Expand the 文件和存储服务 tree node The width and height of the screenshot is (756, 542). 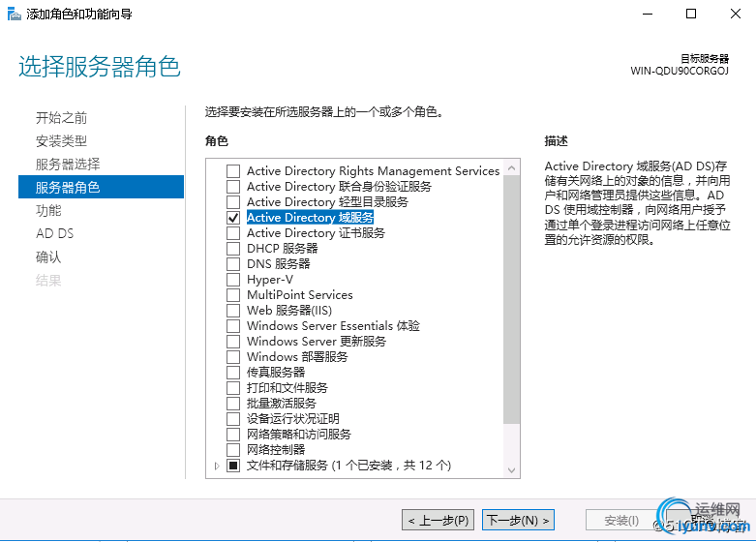click(x=217, y=466)
